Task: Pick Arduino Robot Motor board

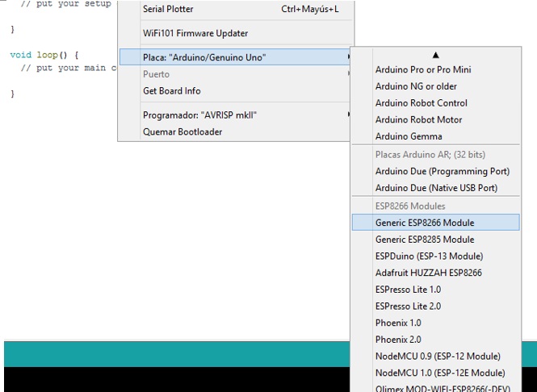Action: (x=419, y=120)
